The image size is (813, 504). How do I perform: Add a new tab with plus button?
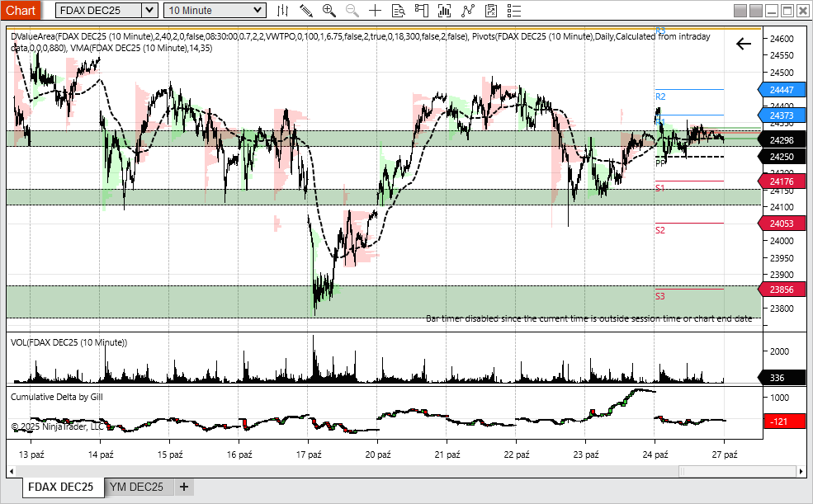[183, 487]
